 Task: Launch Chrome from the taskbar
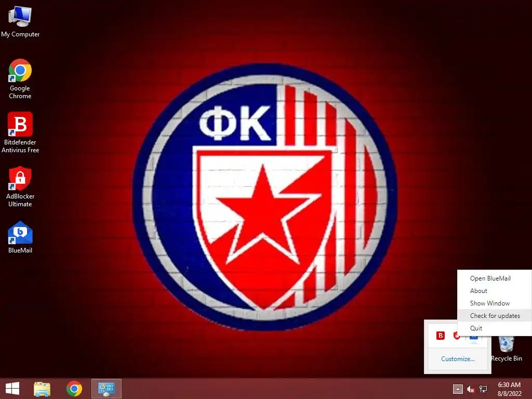[74, 389]
